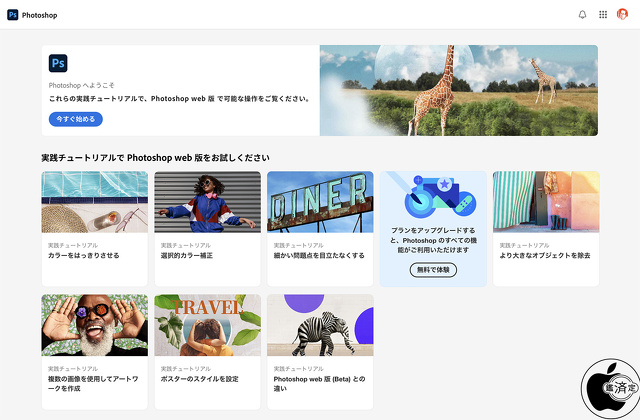Click the giraffe banner image

[459, 90]
